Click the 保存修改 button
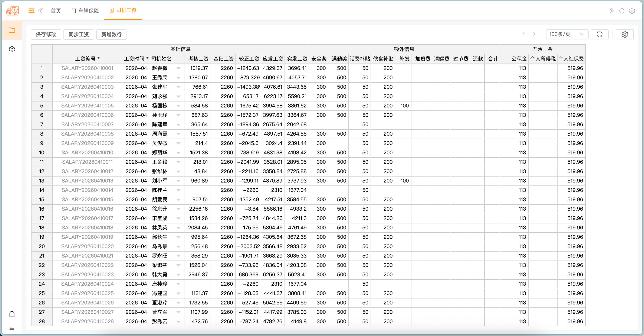Viewport: 644px width, 336px height. click(x=46, y=34)
